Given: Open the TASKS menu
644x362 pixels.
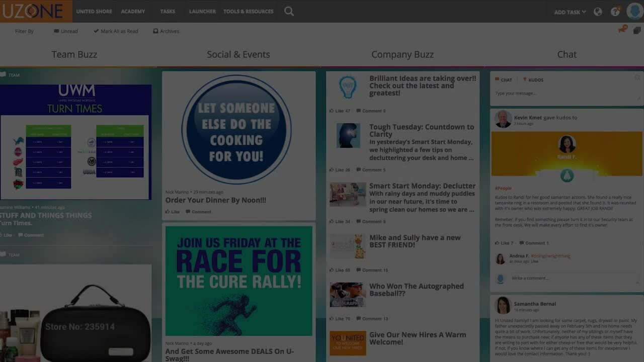Looking at the screenshot, I should point(168,11).
